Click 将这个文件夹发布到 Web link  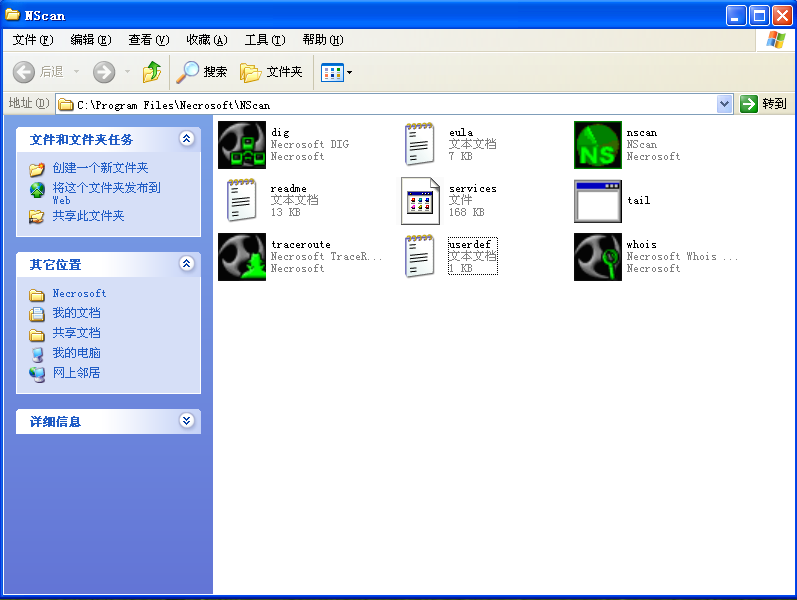click(x=106, y=193)
